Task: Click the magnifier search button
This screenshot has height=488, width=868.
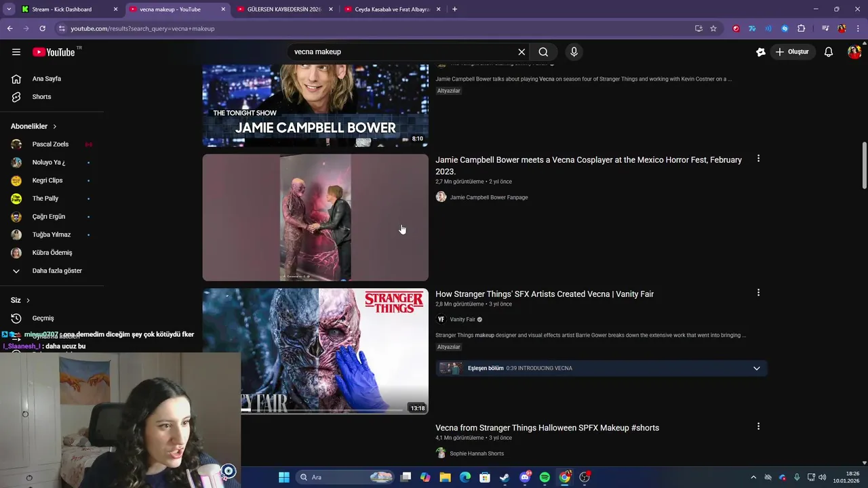Action: [543, 52]
